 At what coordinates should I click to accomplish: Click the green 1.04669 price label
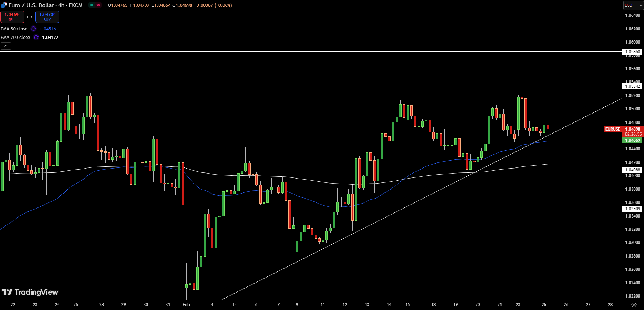coord(633,140)
